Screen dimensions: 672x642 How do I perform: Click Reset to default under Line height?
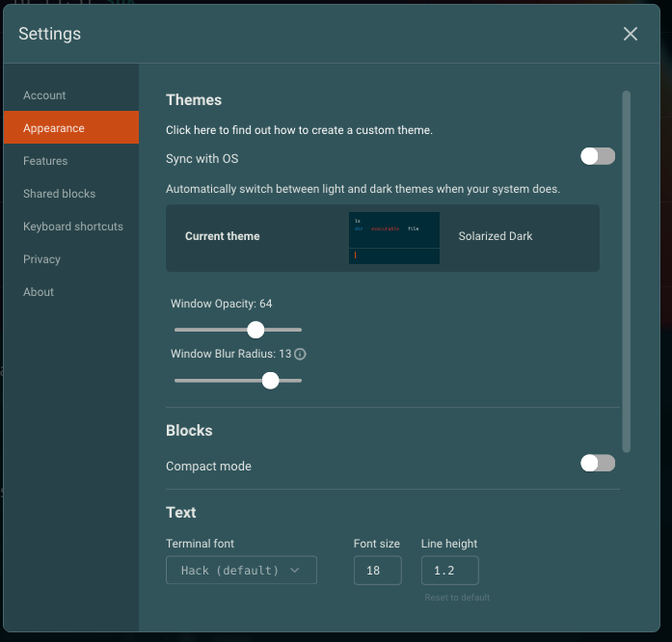[x=457, y=598]
